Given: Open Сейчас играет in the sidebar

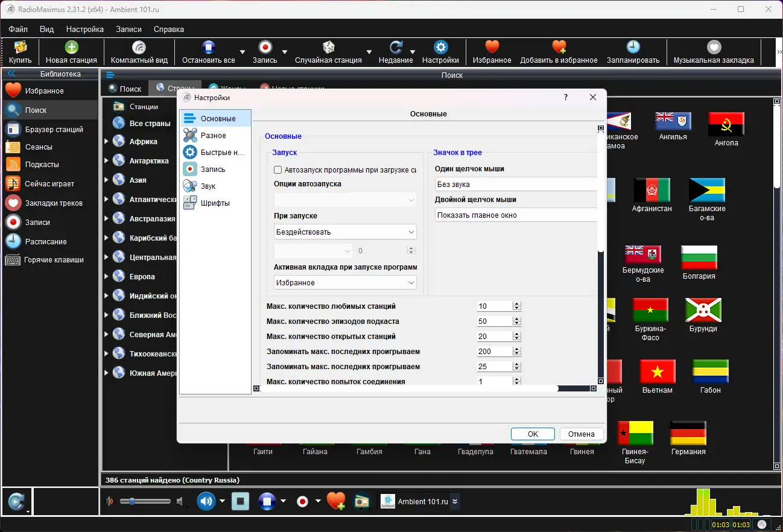Looking at the screenshot, I should pos(49,184).
